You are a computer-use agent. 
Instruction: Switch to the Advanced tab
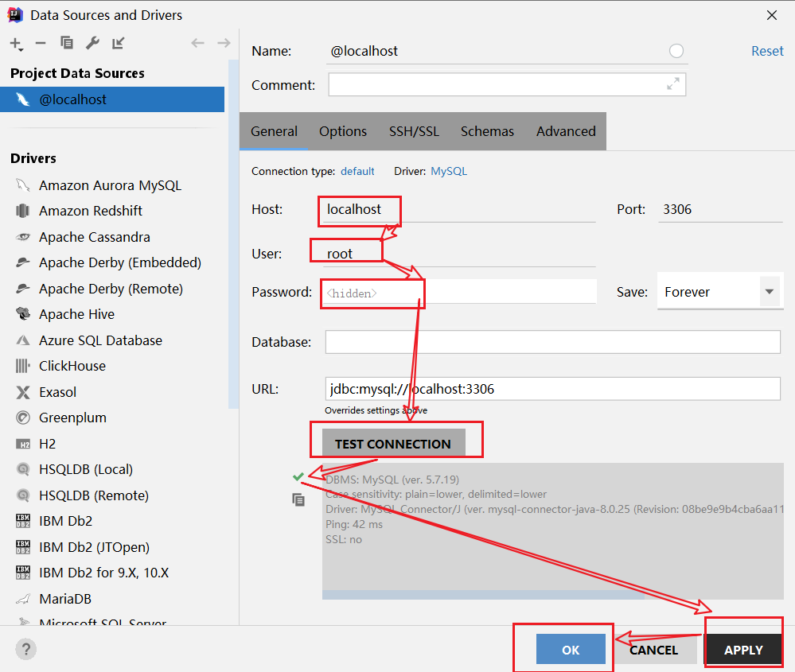(566, 131)
